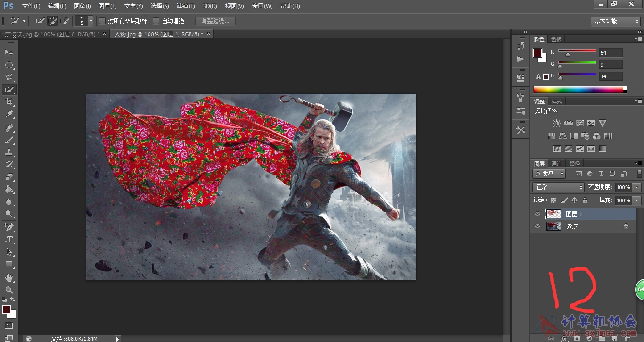Open the 填充 fill slider arrow
The width and height of the screenshot is (644, 342).
(x=637, y=200)
